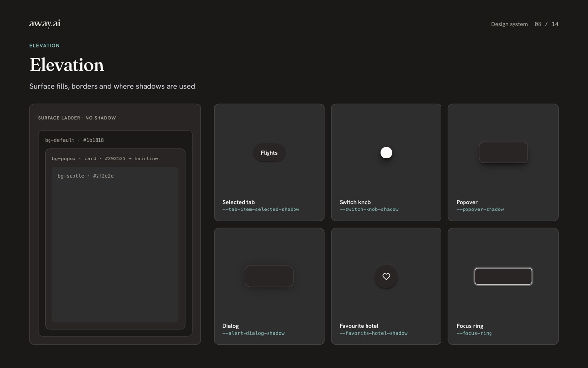The image size is (588, 368).
Task: Toggle the white switch knob
Action: pos(386,153)
